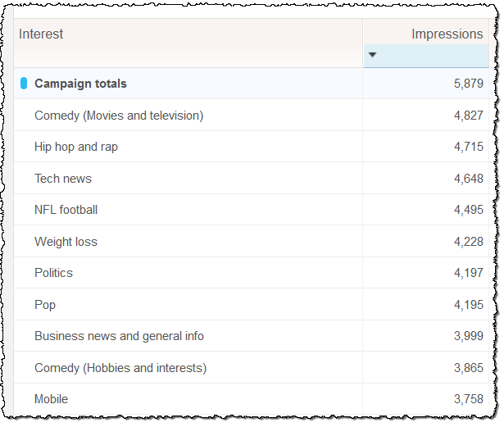
Task: Click the NFL football interest row
Action: click(x=66, y=210)
